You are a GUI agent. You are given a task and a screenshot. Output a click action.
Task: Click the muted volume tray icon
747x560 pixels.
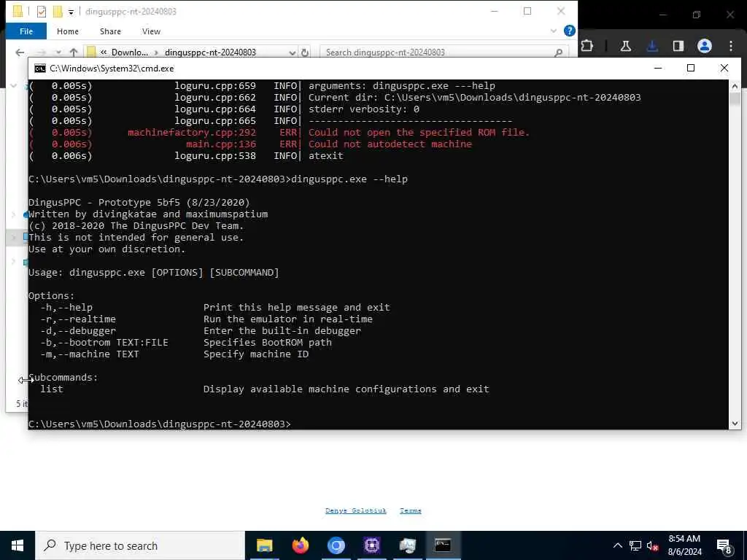652,546
